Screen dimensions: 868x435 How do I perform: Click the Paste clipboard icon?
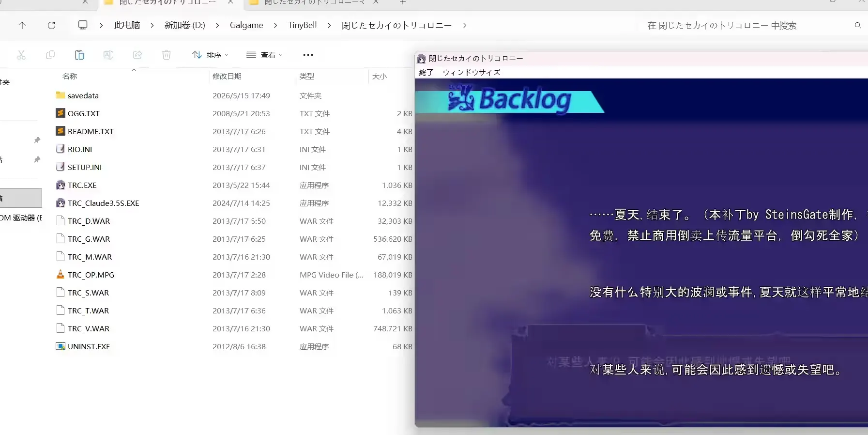click(79, 55)
